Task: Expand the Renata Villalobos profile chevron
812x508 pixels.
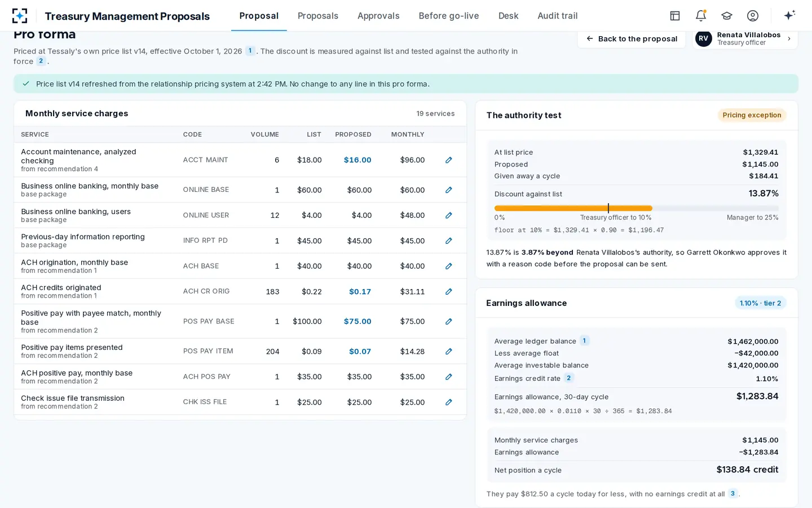Action: (789, 39)
